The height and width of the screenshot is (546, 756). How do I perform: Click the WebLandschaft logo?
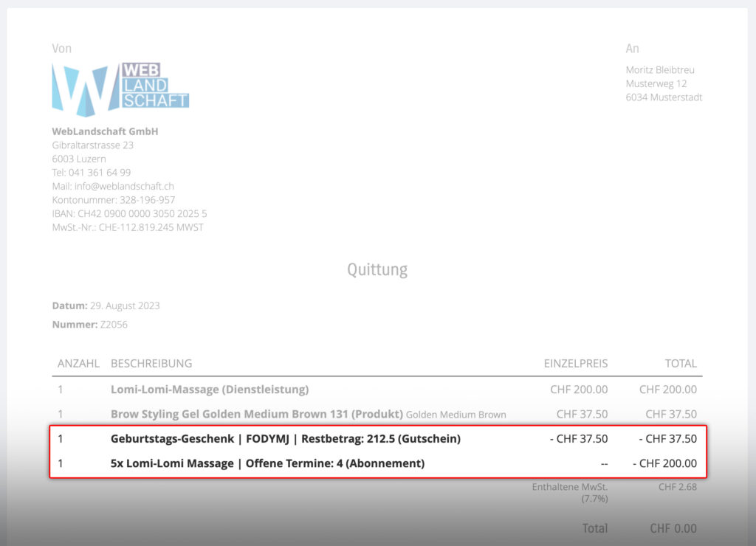point(120,89)
